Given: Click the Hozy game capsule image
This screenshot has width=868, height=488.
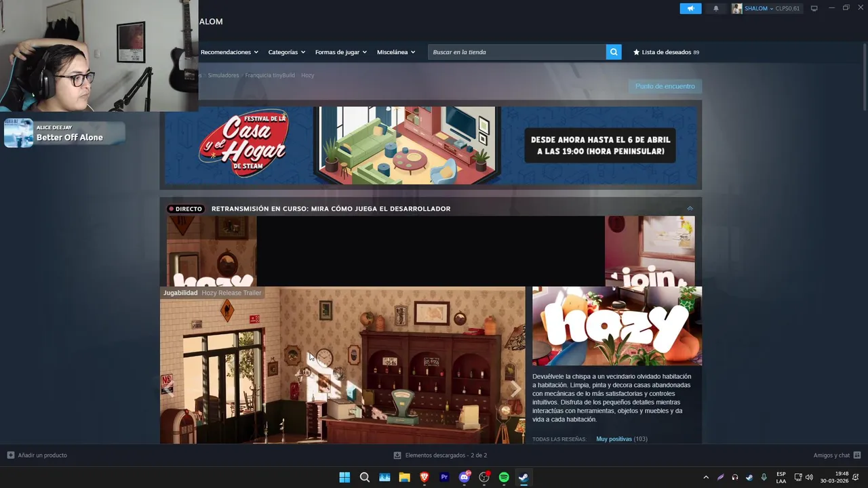Looking at the screenshot, I should pyautogui.click(x=617, y=326).
